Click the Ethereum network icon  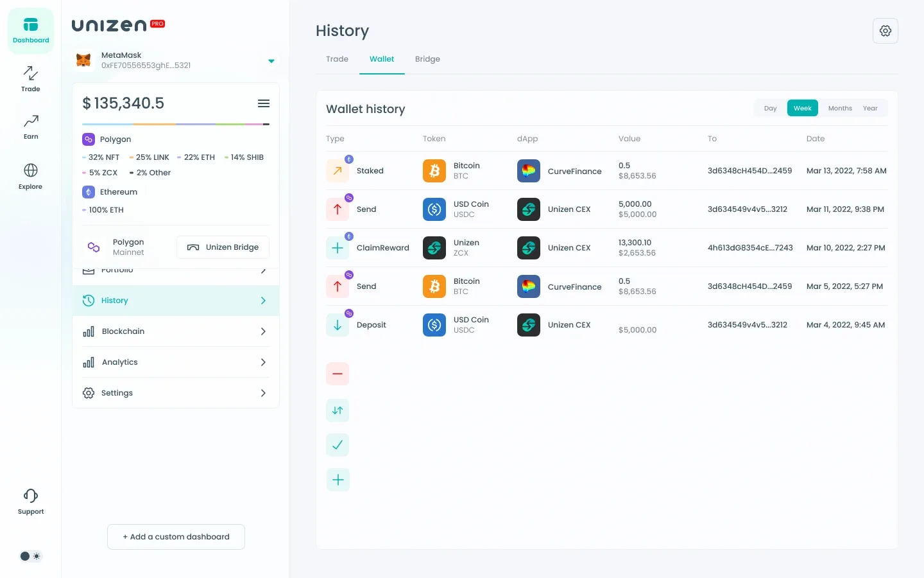89,192
